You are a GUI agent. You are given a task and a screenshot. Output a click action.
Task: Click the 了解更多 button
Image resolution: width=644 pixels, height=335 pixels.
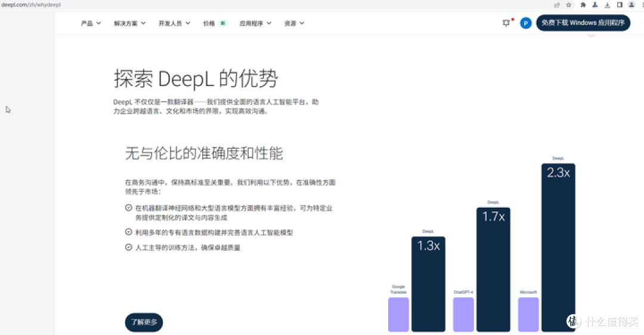coord(144,322)
